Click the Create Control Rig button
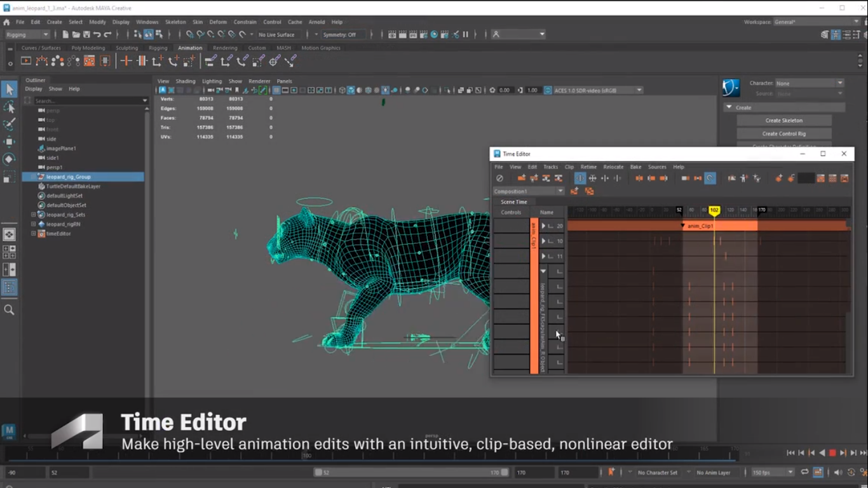The width and height of the screenshot is (868, 488). [784, 133]
